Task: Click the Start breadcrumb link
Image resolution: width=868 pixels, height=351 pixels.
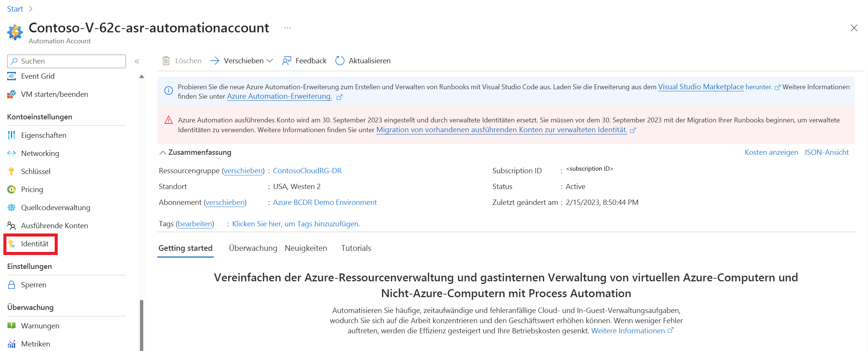Action: tap(15, 9)
